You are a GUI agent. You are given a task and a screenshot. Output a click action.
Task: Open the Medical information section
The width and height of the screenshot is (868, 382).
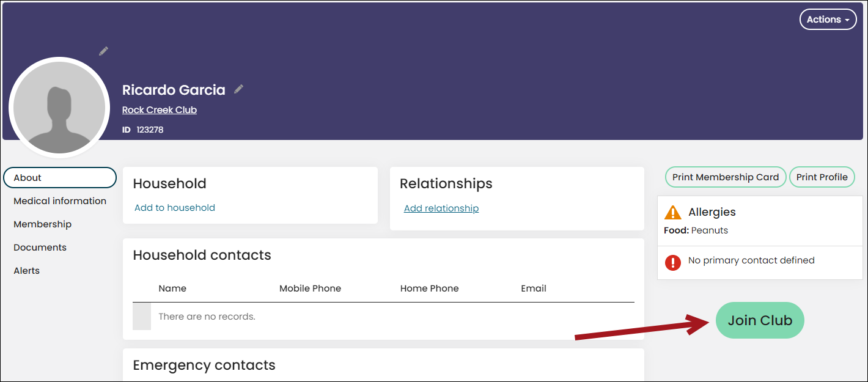click(x=60, y=201)
